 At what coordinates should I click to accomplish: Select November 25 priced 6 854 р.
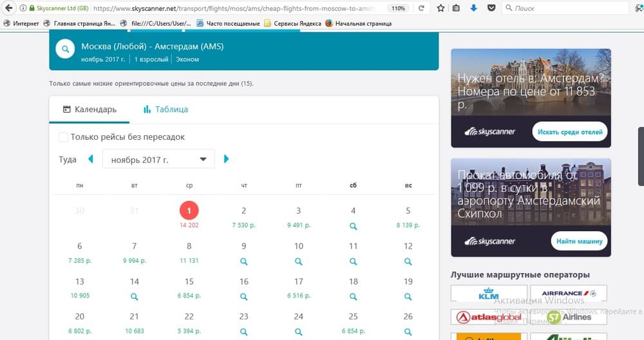coord(353,323)
